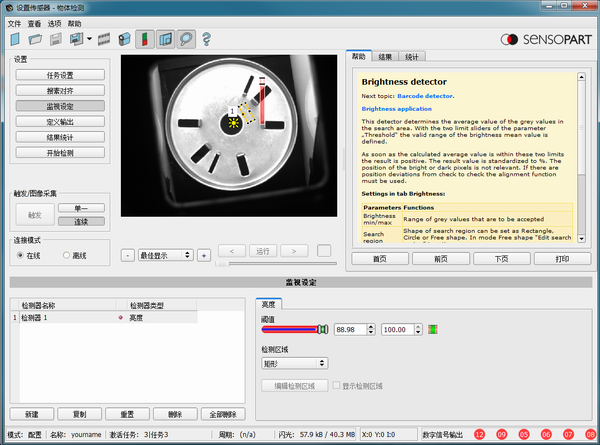Click the magnifier toolbar icon

point(185,40)
